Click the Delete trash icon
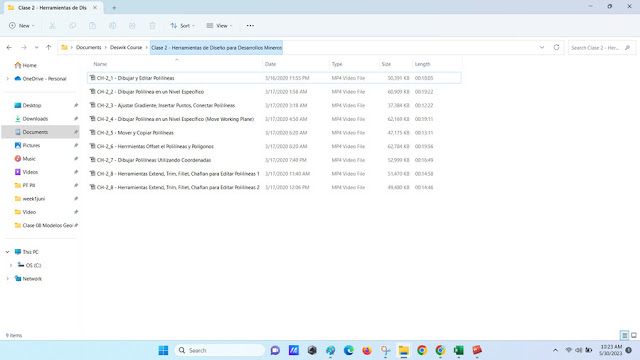Screen dimensions: 640x360 tap(152, 26)
